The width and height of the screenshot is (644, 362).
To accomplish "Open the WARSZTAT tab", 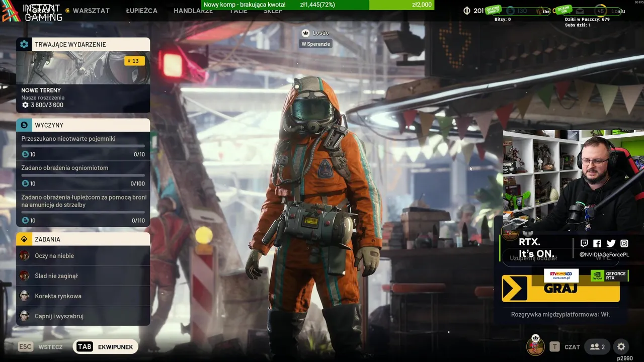I will pos(91,11).
